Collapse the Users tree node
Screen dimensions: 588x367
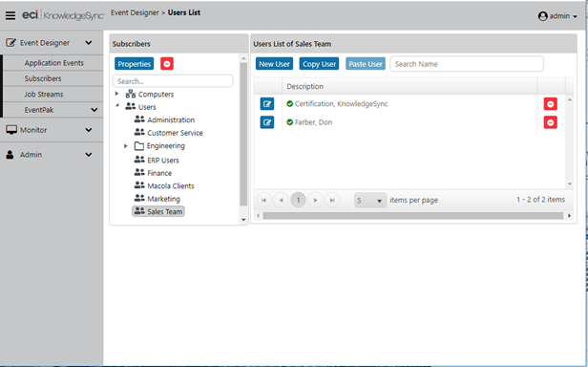point(117,106)
